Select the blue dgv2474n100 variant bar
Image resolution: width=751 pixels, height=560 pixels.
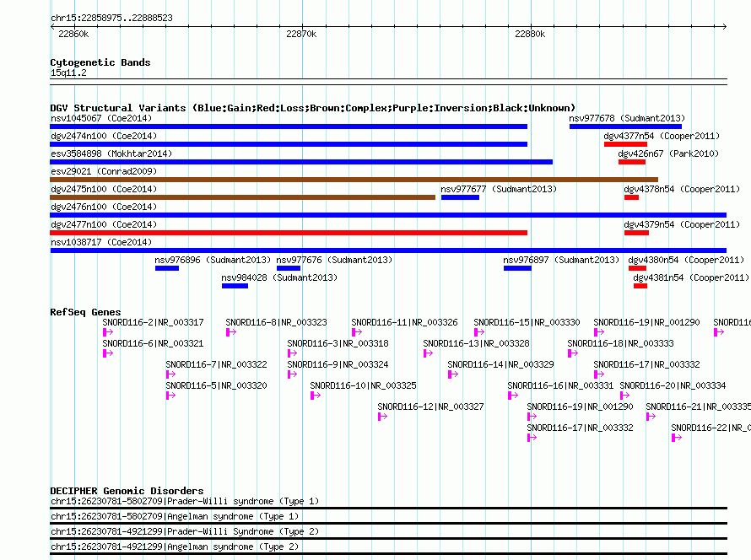[289, 144]
